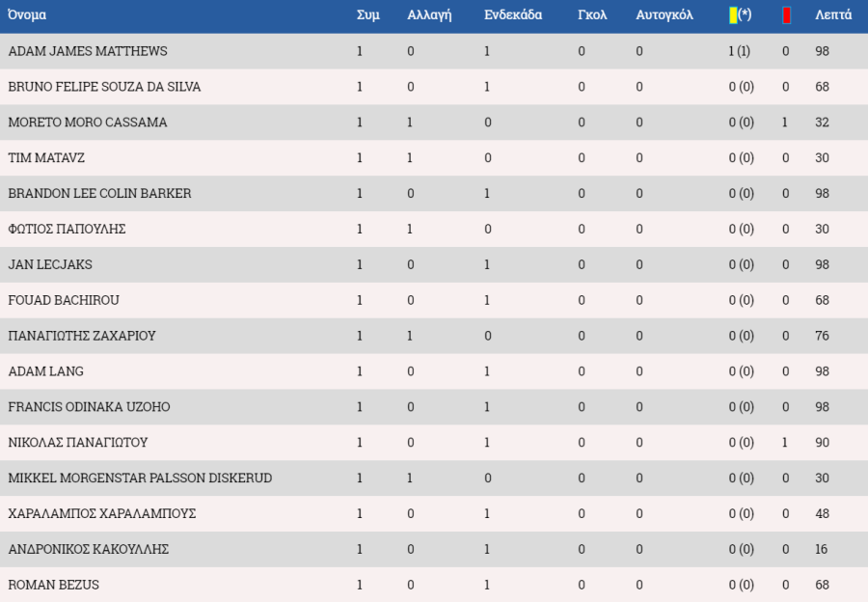Click player name TIM MATAVZ
The width and height of the screenshot is (868, 602).
pos(46,158)
